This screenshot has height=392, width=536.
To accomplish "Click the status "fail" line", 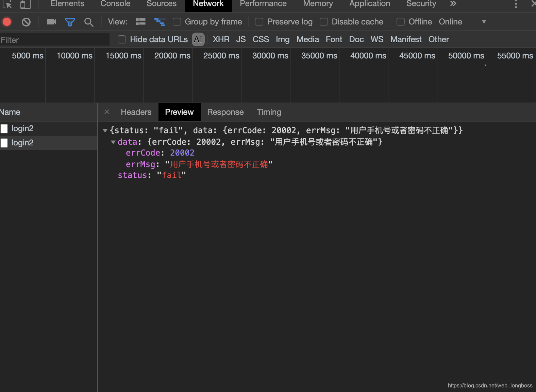I will (x=152, y=175).
